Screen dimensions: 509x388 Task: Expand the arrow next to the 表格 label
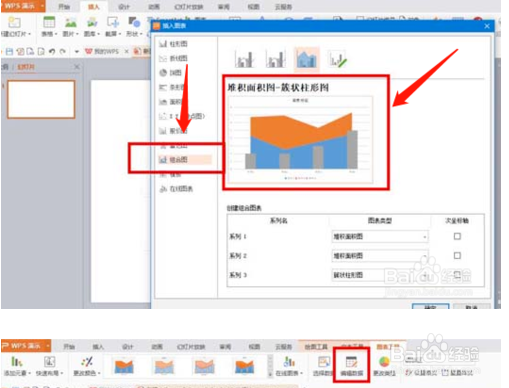click(x=56, y=34)
